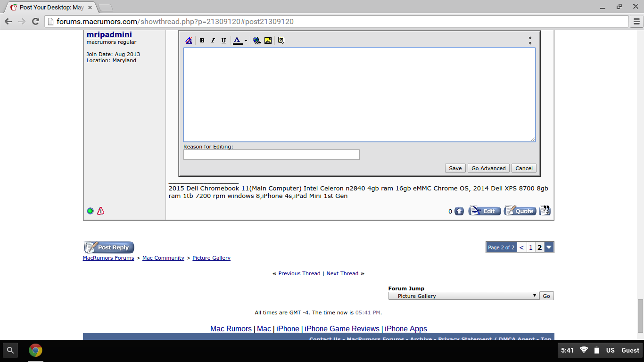Click the Quote post button
This screenshot has width=644, height=362.
520,211
